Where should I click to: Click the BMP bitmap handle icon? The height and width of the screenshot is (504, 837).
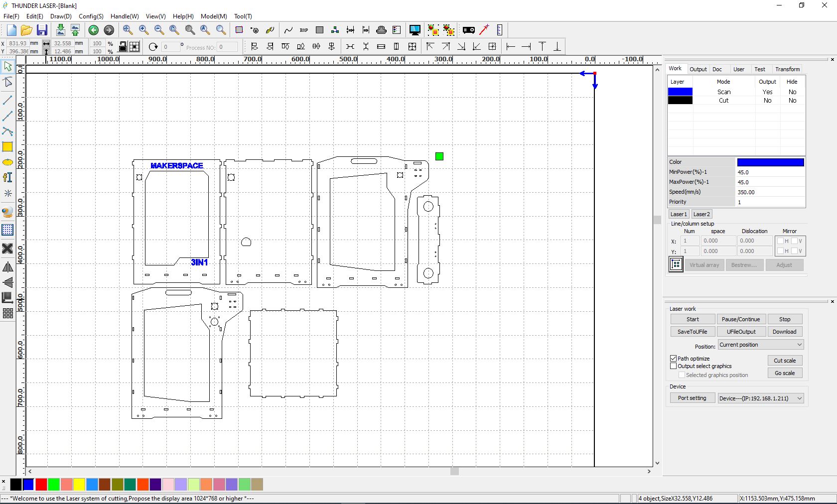pos(304,30)
